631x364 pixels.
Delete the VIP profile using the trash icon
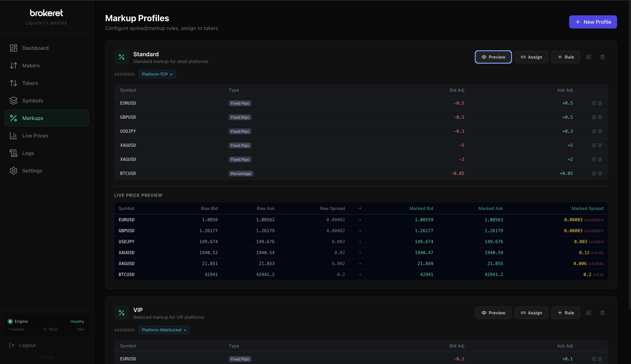pyautogui.click(x=603, y=313)
